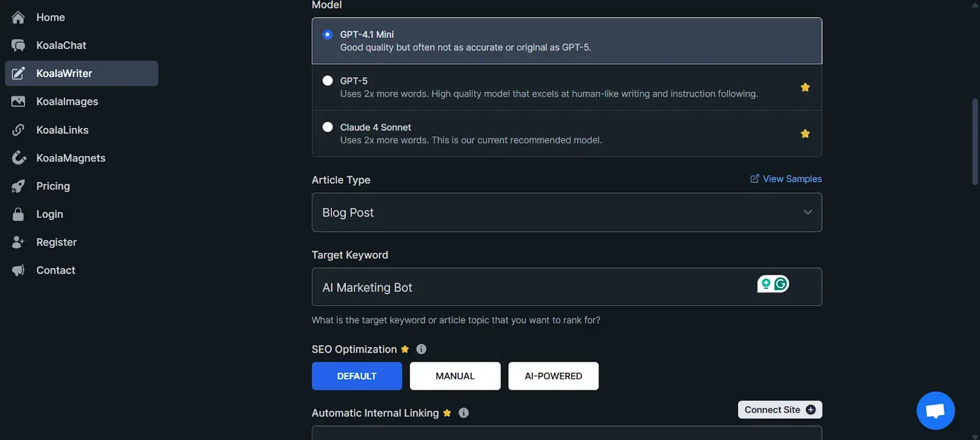Click the external-link icon beside View Samples

(755, 179)
